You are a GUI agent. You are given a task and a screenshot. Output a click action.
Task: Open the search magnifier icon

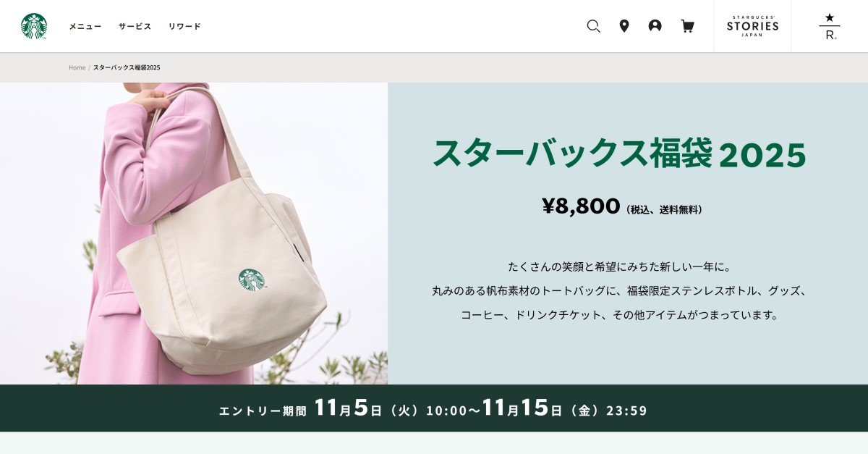(593, 26)
